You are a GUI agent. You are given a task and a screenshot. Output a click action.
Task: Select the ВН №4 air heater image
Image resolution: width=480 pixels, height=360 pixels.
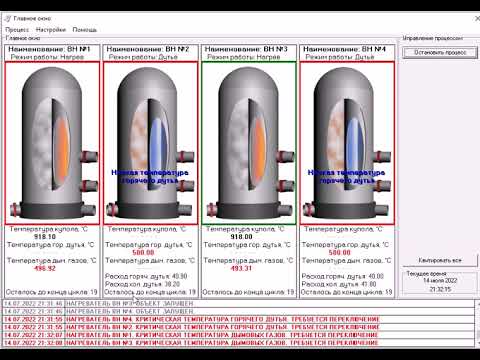tap(347, 143)
